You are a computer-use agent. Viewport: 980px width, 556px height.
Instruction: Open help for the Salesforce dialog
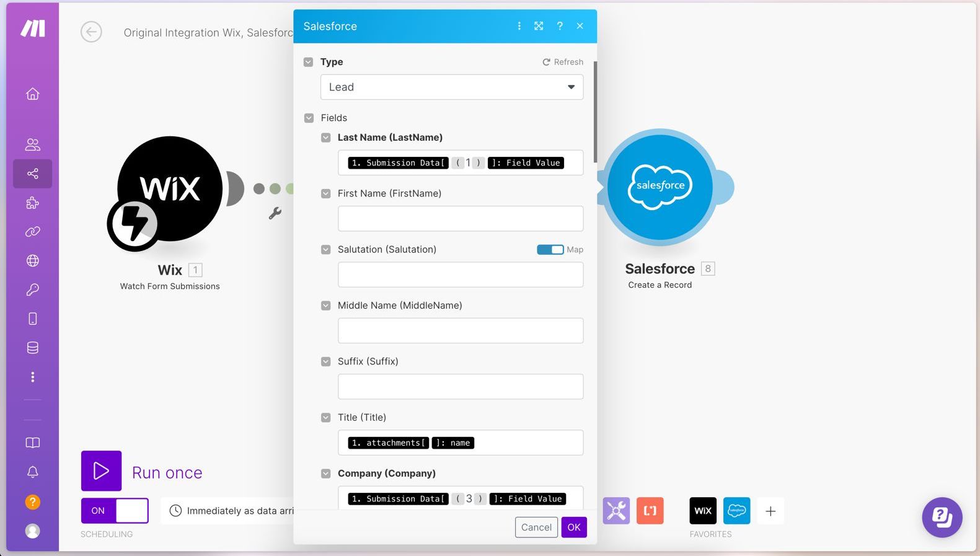point(560,26)
